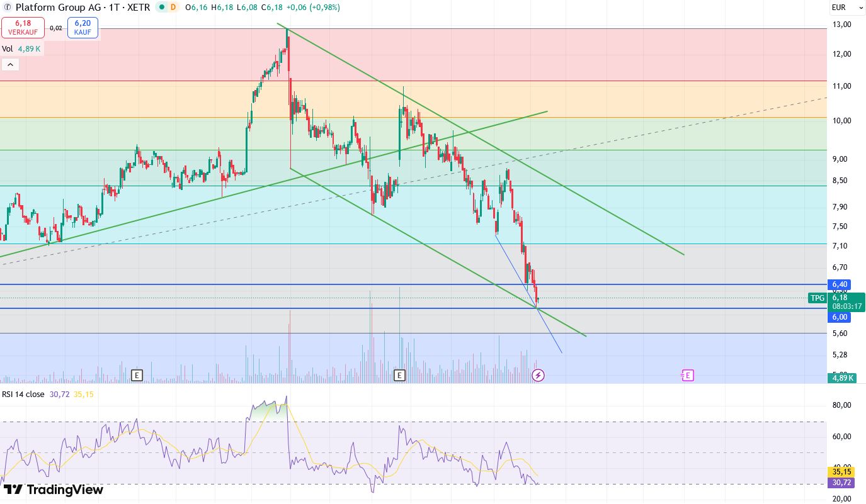The image size is (866, 504).
Task: Click the blue 6,00 price axis label
Action: pyautogui.click(x=840, y=317)
